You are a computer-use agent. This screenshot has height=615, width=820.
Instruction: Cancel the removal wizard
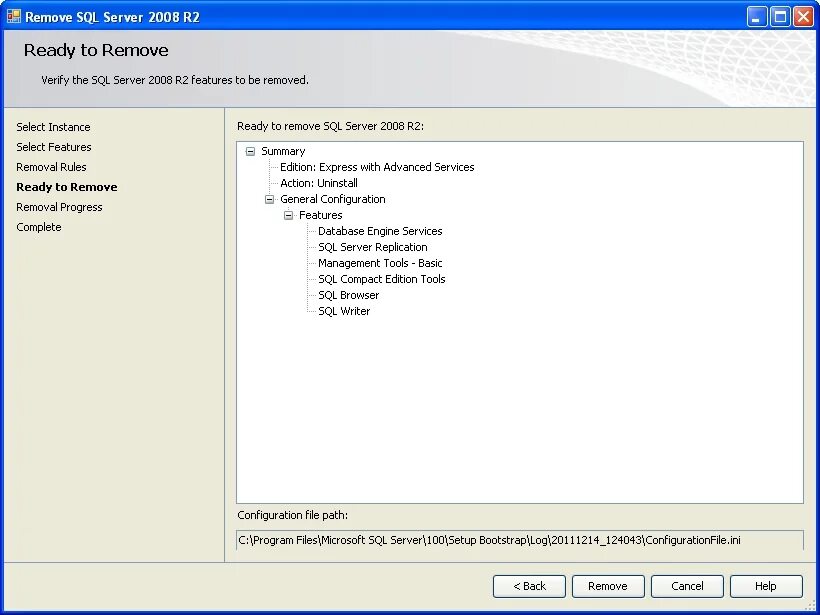(x=687, y=586)
